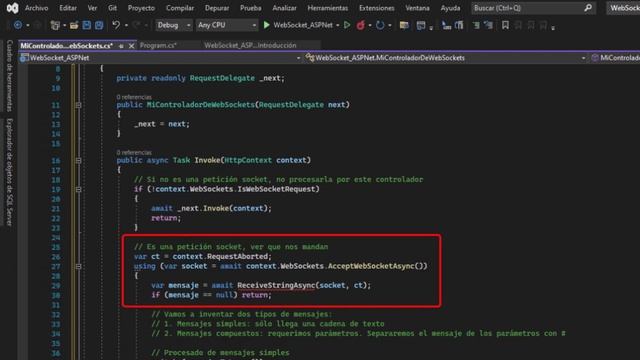Open the Hot Reload options dropdown arrow
This screenshot has width=640, height=360.
(370, 25)
